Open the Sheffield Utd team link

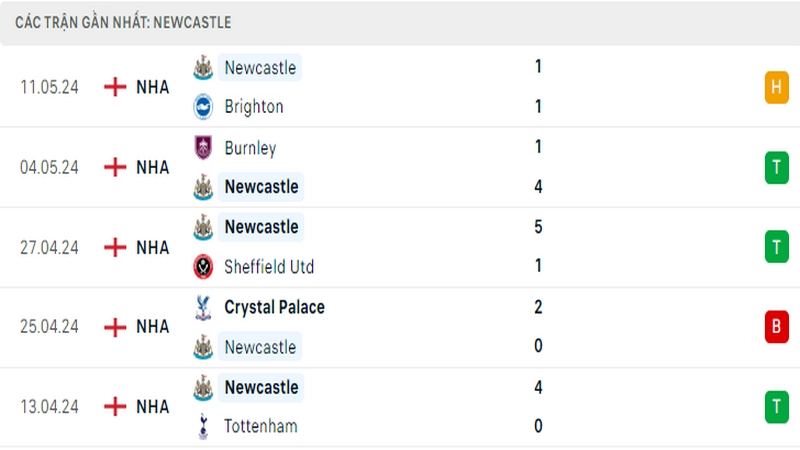pyautogui.click(x=269, y=267)
